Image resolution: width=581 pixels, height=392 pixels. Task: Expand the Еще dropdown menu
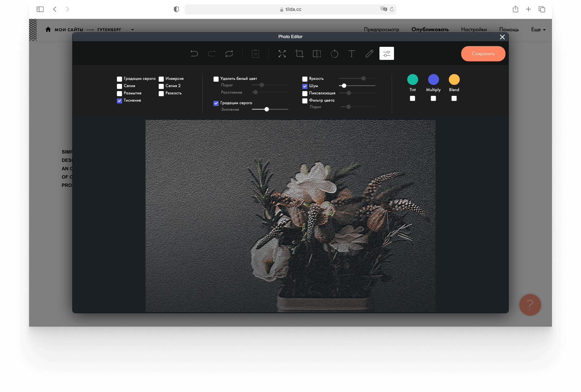point(539,29)
